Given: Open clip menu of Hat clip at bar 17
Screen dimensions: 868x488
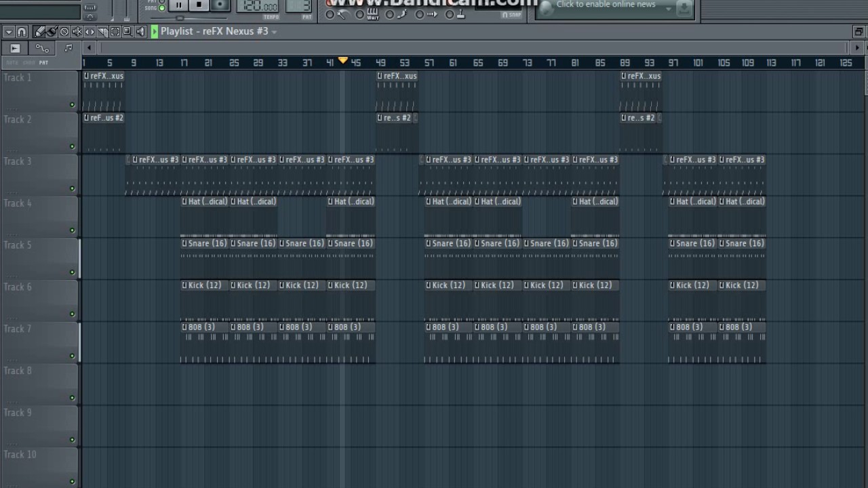Looking at the screenshot, I should click(x=184, y=201).
